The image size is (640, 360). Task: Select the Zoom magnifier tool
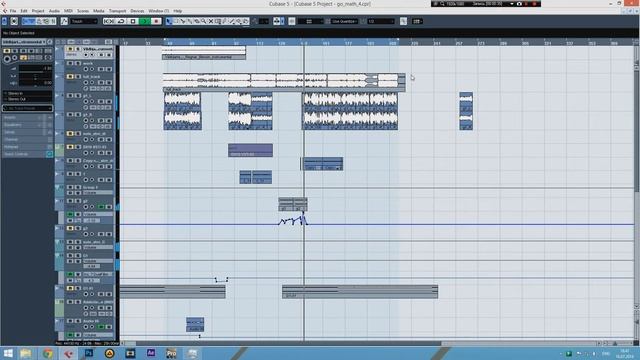tap(204, 21)
